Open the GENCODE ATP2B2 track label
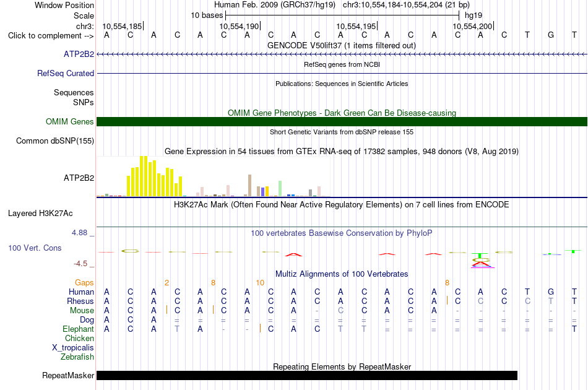The width and height of the screenshot is (588, 390). click(79, 54)
